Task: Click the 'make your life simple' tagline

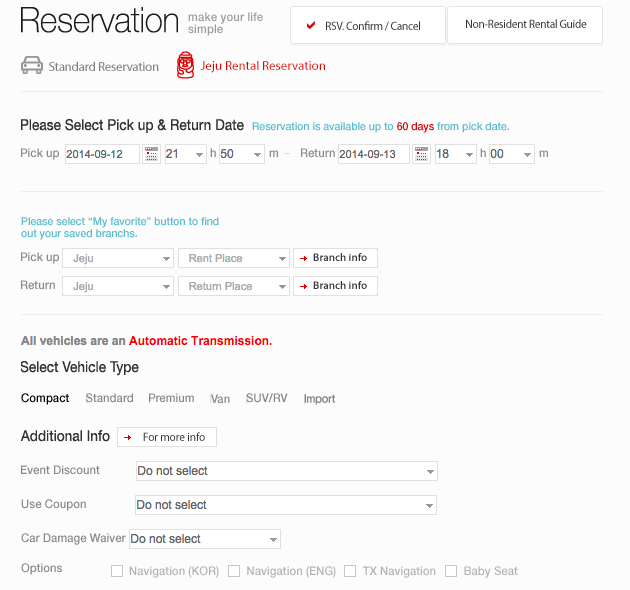Action: click(x=225, y=23)
